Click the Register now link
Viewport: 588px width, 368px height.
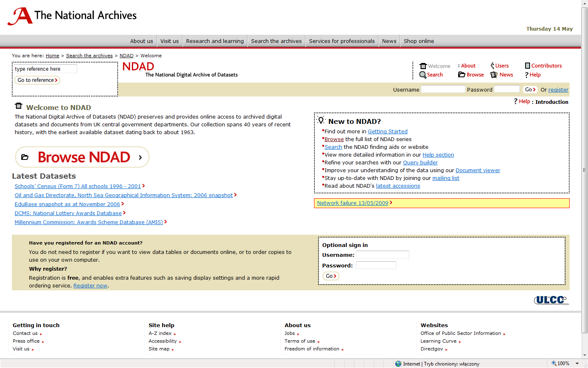click(x=90, y=285)
